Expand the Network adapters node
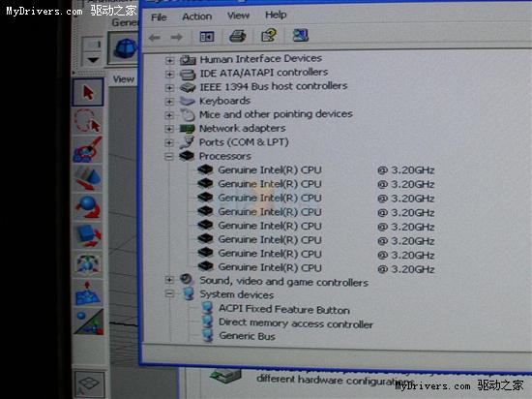 pos(169,129)
